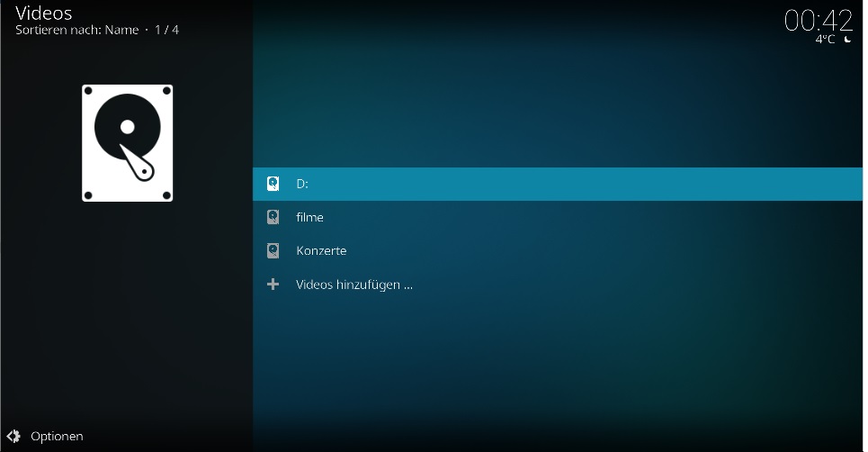The height and width of the screenshot is (452, 868).
Task: Click the Sortieren nach: Name label
Action: (77, 30)
